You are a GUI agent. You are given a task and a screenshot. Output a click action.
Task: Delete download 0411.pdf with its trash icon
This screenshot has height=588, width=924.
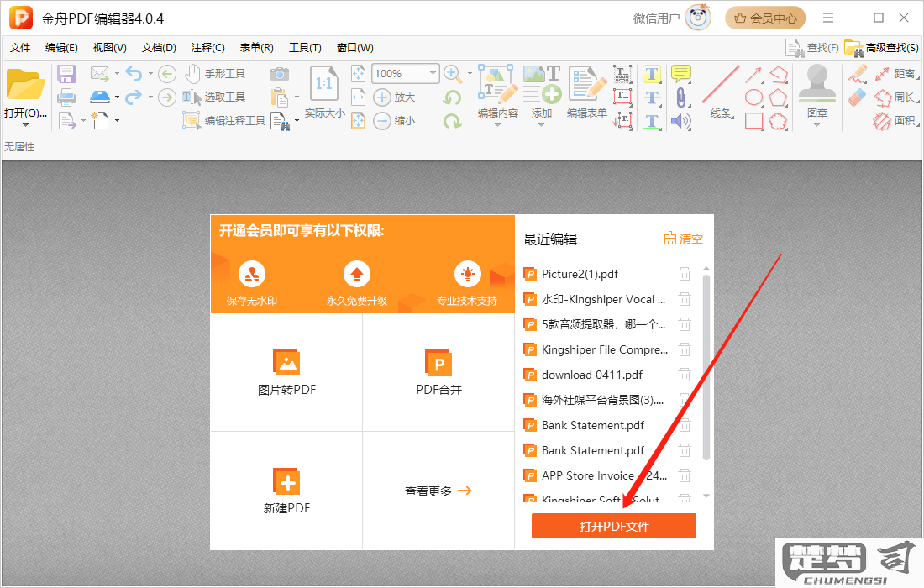click(x=684, y=375)
